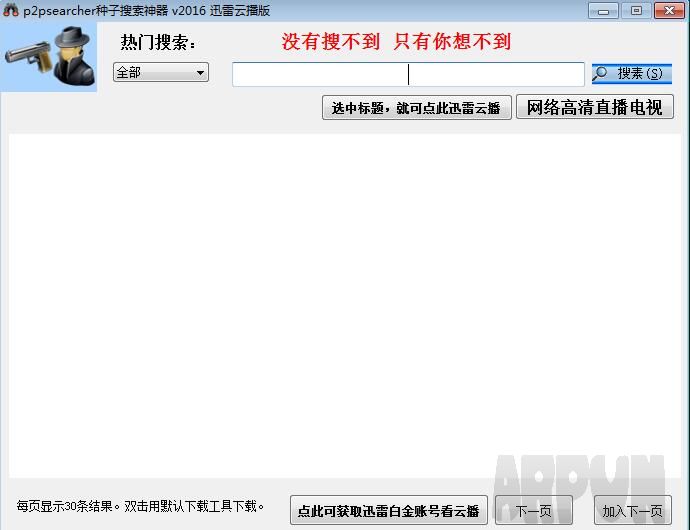Click the red slogan 没有搜不到 只有你想不到
Screen dimensions: 690x530
pos(396,42)
